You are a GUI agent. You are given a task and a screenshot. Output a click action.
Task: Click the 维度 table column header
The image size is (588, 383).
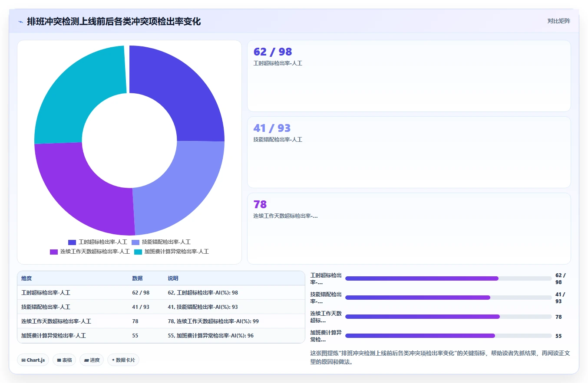26,278
